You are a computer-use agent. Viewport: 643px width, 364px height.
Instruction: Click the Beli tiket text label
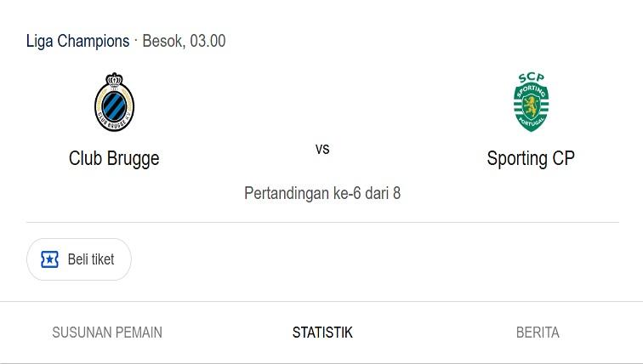pos(91,259)
